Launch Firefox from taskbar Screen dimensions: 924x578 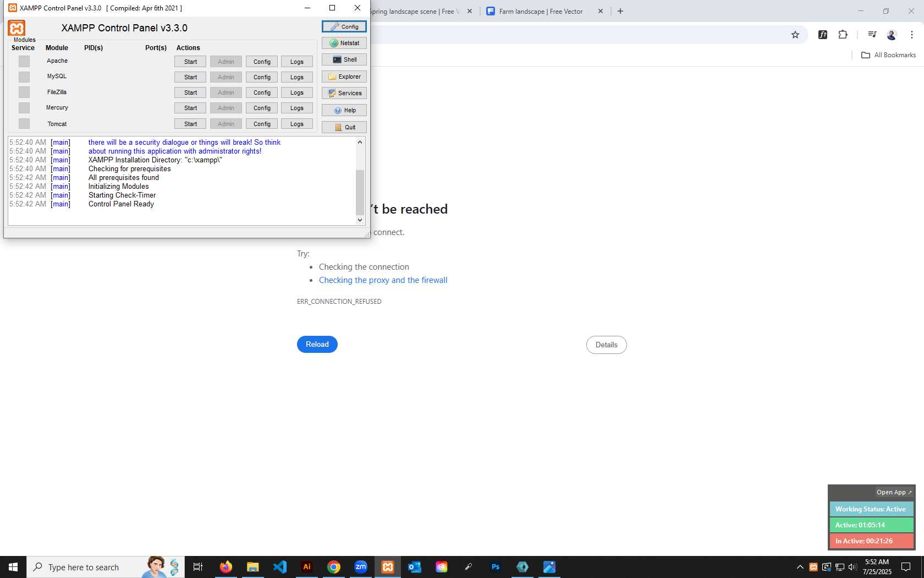coord(226,567)
